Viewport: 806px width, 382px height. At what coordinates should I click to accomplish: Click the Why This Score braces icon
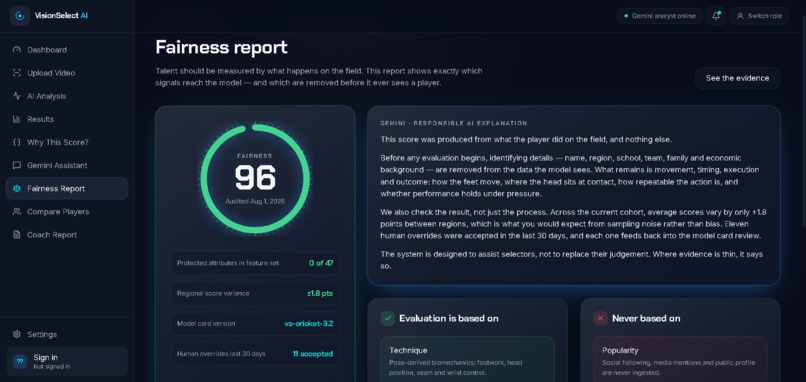pyautogui.click(x=17, y=142)
